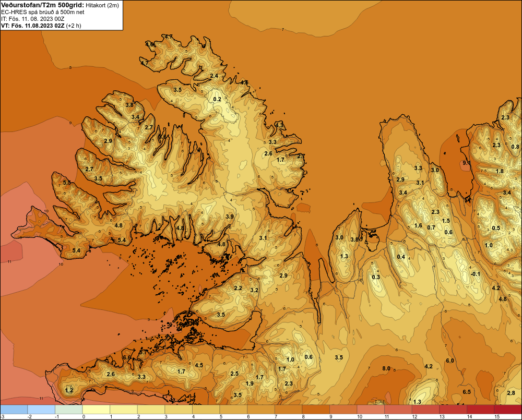
Task: Click the pale yellow legend swatch between 0 and 1
Action: [96, 409]
